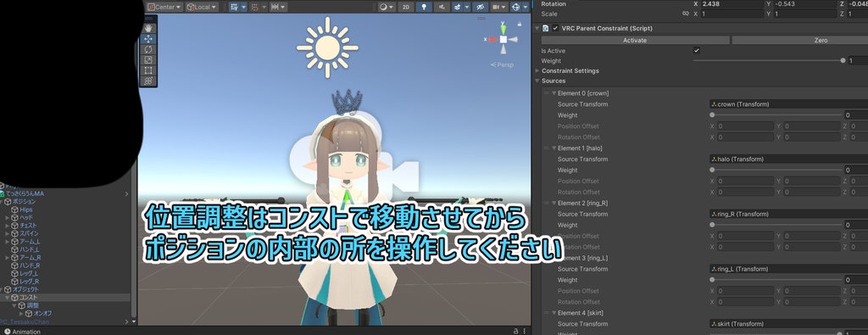
Task: Collapse Element 2 [ring_R]
Action: pos(554,203)
